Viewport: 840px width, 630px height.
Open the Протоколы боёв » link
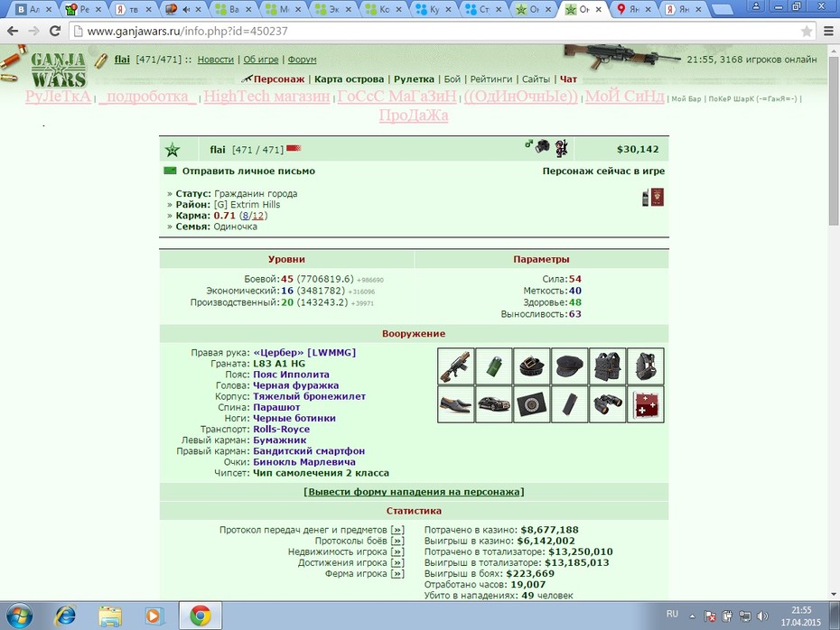tap(397, 541)
